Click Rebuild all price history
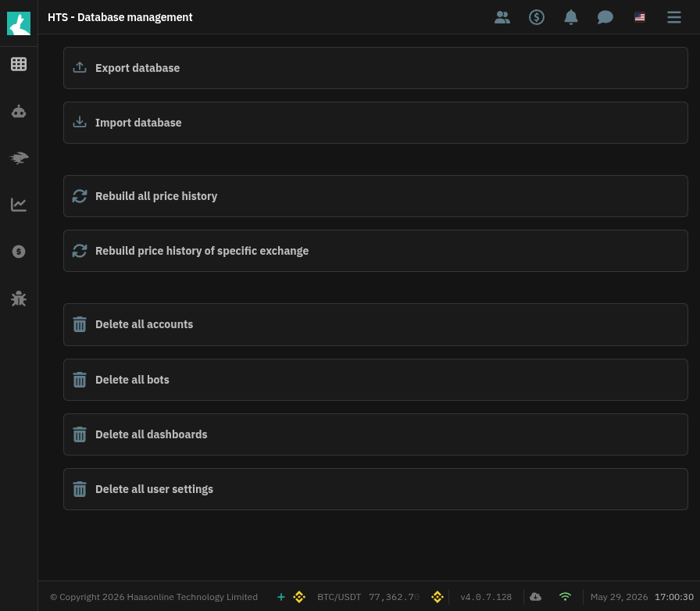700x611 pixels. (376, 196)
